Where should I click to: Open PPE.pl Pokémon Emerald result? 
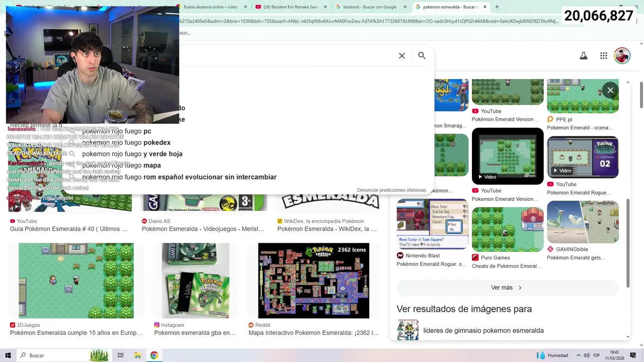point(583,123)
